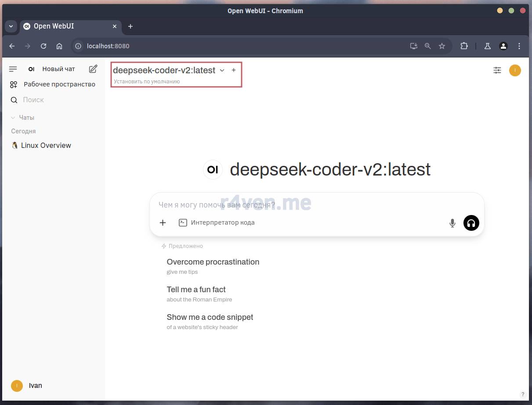
Task: Collapse the Чаты section
Action: (x=23, y=118)
